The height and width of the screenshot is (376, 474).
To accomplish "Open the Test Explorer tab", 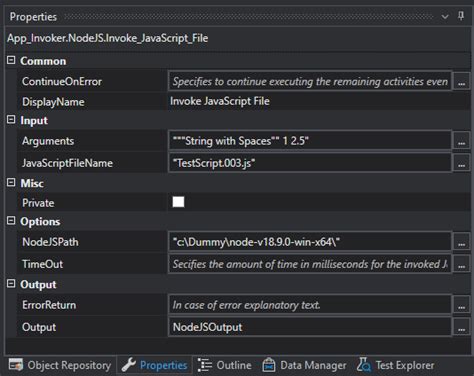I will 395,365.
